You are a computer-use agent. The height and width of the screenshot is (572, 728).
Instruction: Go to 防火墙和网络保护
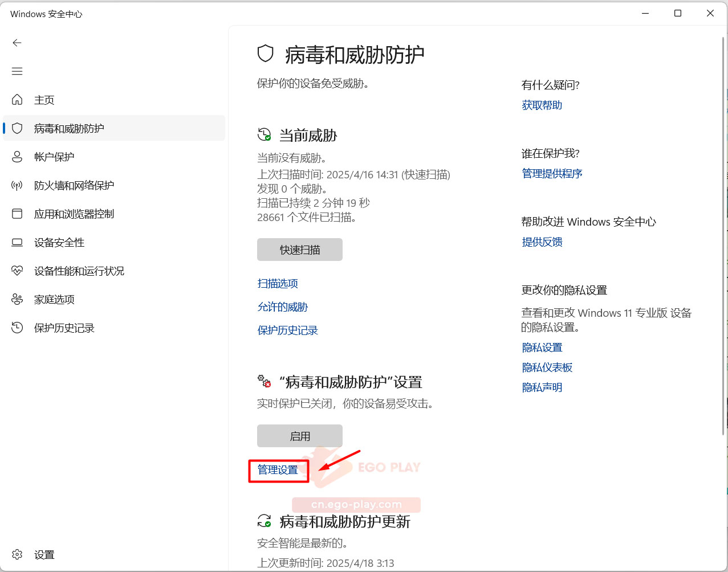click(x=114, y=185)
